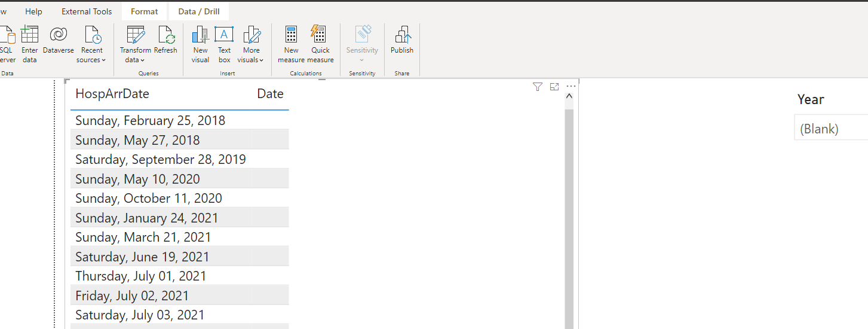Select row Saturday, July 03, 2021
This screenshot has width=868, height=329.
180,315
